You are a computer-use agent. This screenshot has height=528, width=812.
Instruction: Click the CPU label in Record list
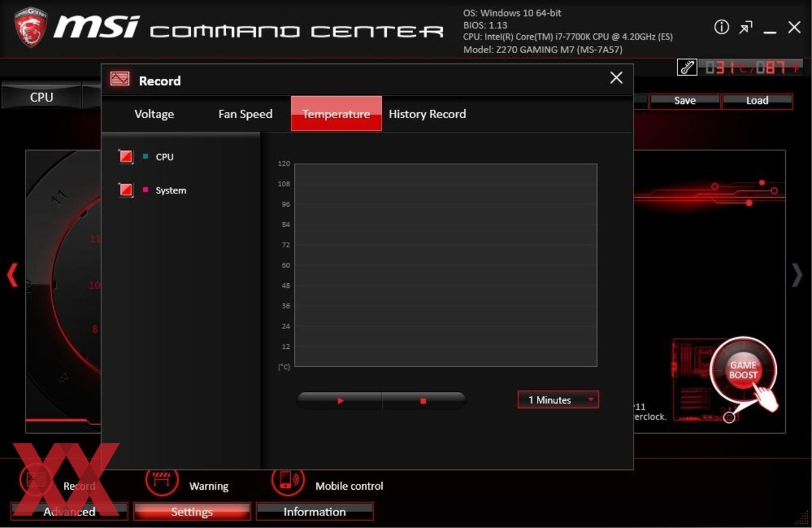click(165, 157)
